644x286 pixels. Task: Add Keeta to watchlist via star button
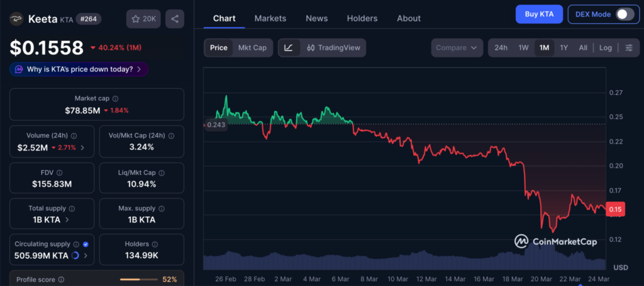tap(143, 19)
